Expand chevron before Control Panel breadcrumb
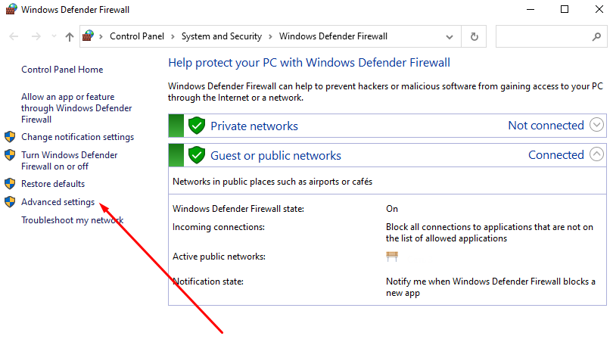This screenshot has height=364, width=613. pyautogui.click(x=101, y=37)
